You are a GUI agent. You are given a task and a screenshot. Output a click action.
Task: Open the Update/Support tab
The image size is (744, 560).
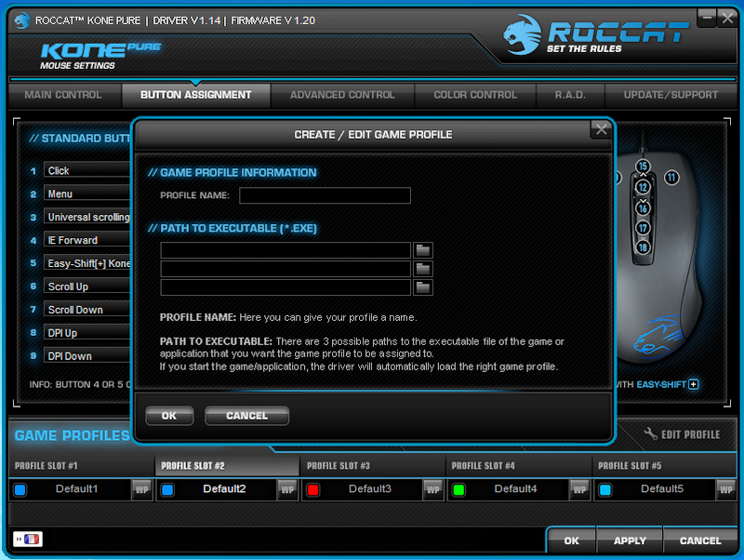click(671, 95)
